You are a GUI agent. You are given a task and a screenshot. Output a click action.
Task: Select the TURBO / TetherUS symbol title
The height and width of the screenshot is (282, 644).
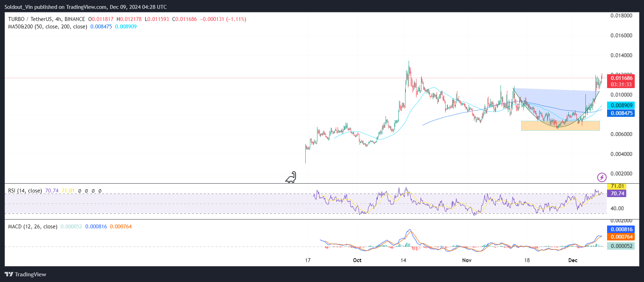[x=47, y=19]
